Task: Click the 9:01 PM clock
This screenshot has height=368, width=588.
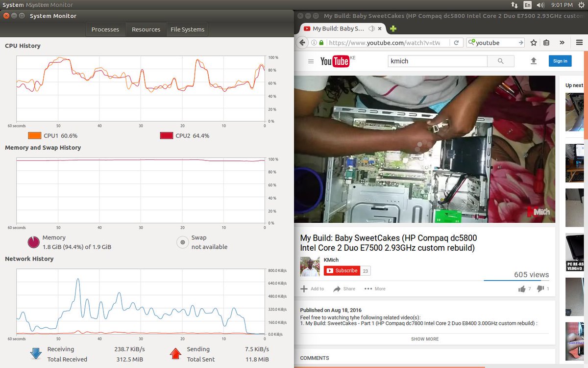Action: click(561, 5)
